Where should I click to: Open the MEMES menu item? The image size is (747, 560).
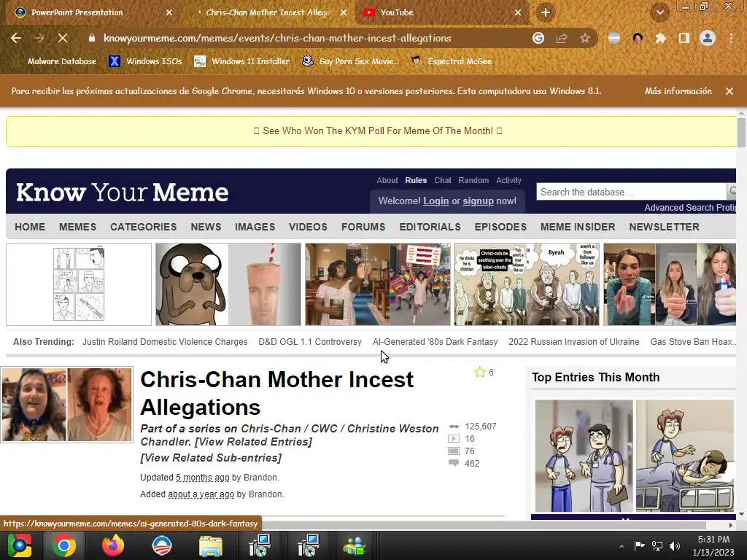[x=77, y=227]
